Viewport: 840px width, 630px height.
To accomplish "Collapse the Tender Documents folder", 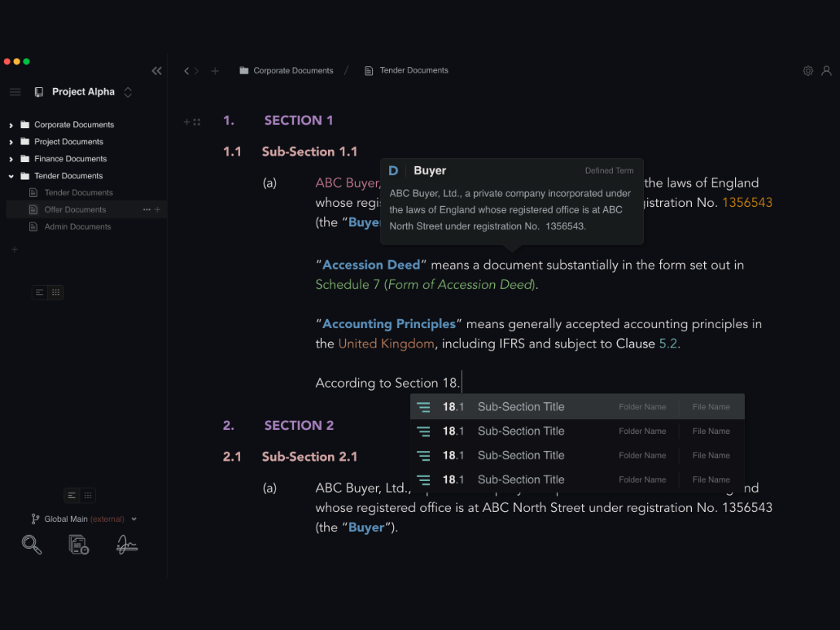I will (x=9, y=175).
